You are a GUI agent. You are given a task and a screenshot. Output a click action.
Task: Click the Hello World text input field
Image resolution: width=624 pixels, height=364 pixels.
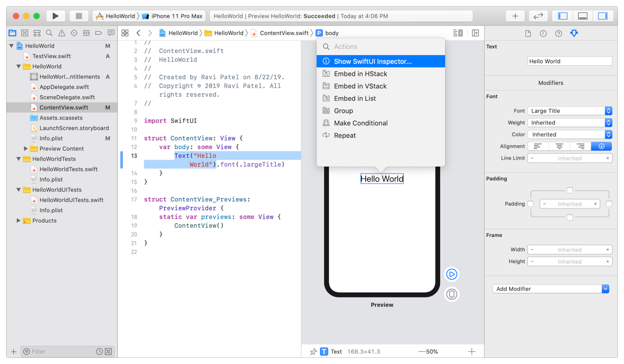(569, 61)
